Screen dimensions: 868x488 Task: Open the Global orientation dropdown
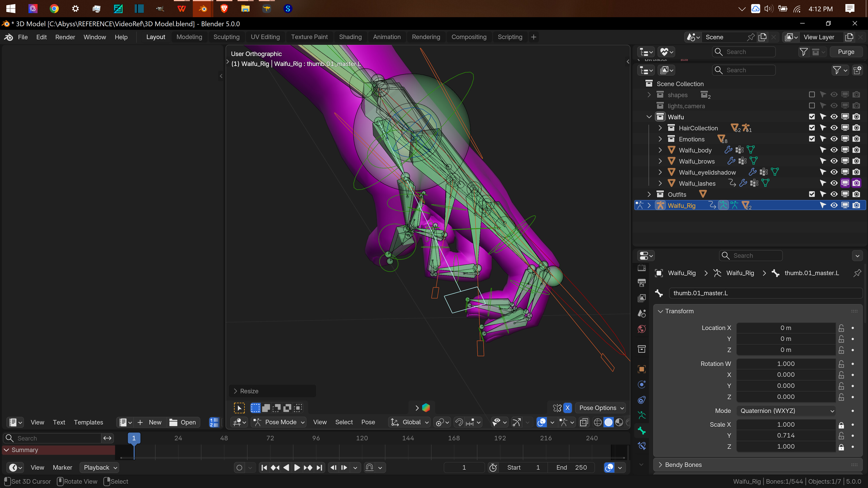(410, 422)
